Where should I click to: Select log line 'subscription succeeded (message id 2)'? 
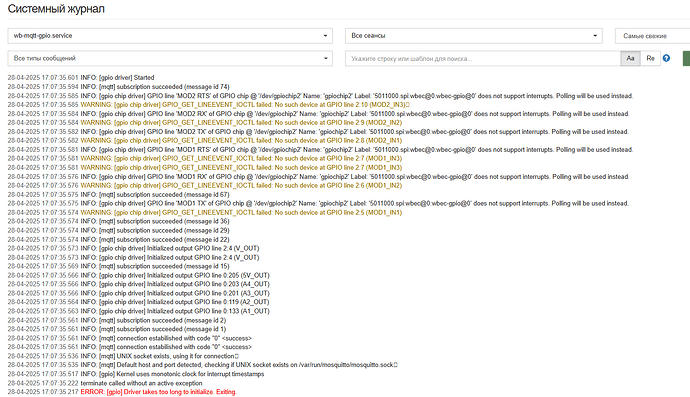tap(117, 320)
